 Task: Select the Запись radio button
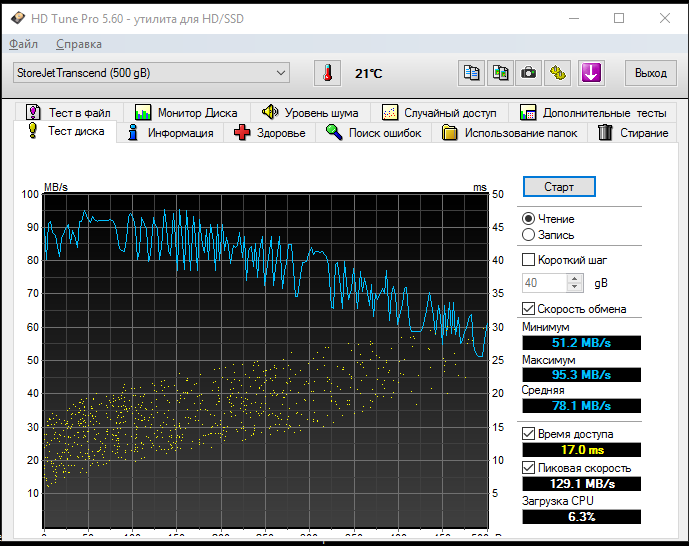529,235
